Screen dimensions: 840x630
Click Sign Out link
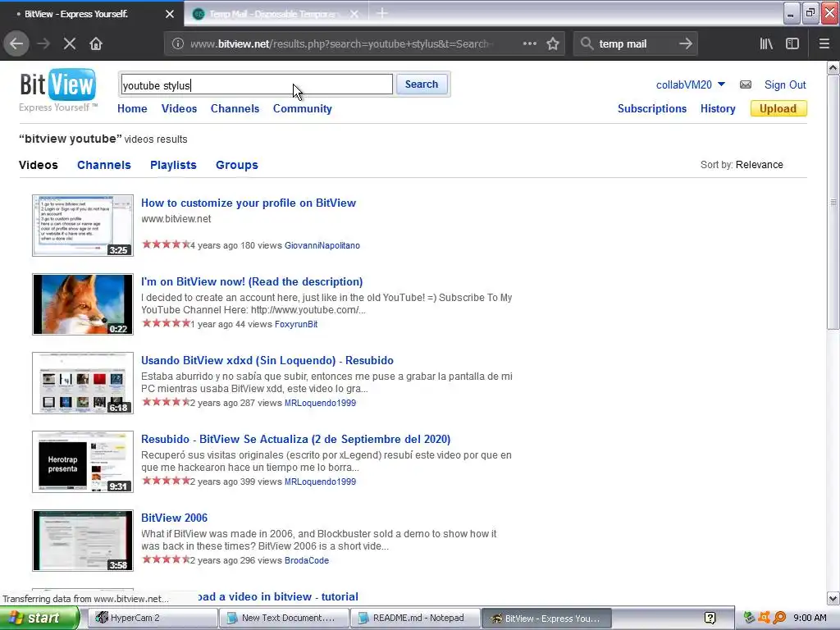[785, 84]
